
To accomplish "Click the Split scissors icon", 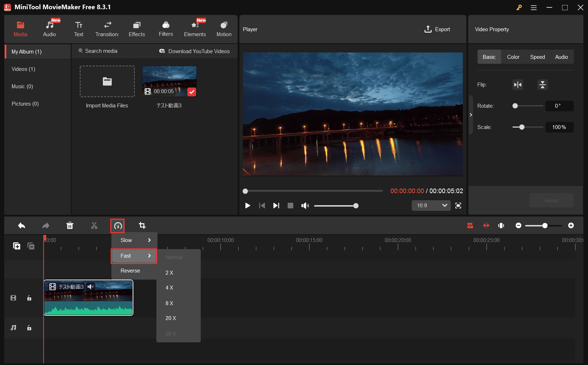I will pos(94,226).
